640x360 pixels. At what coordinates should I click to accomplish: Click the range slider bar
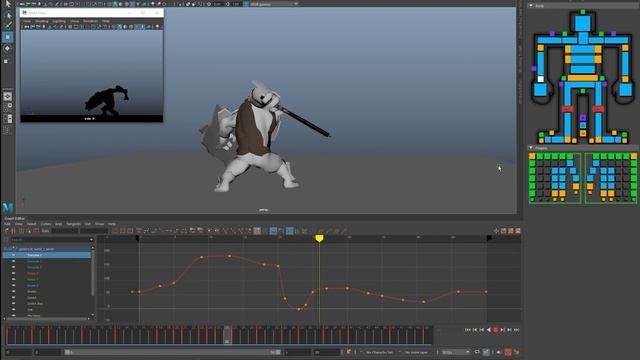click(x=173, y=352)
